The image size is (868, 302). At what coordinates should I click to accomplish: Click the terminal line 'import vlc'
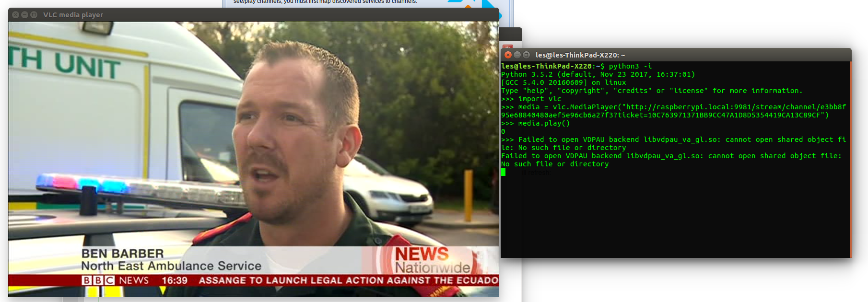[531, 99]
